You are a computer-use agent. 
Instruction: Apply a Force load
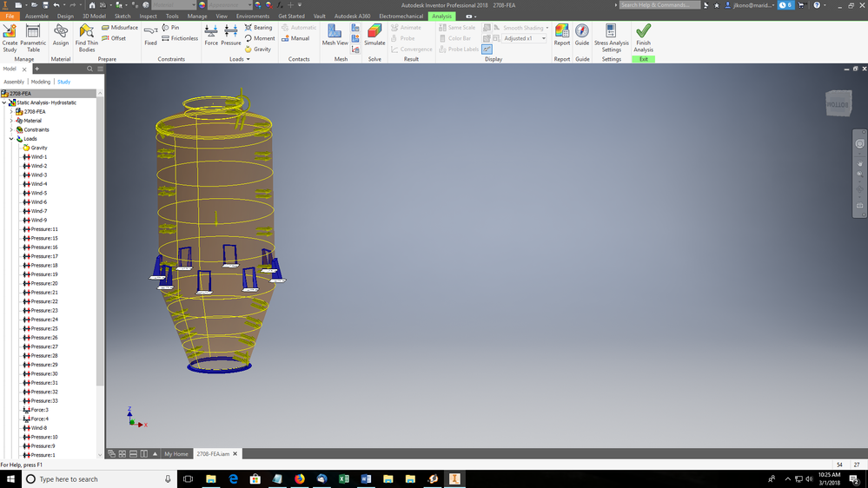click(x=211, y=35)
